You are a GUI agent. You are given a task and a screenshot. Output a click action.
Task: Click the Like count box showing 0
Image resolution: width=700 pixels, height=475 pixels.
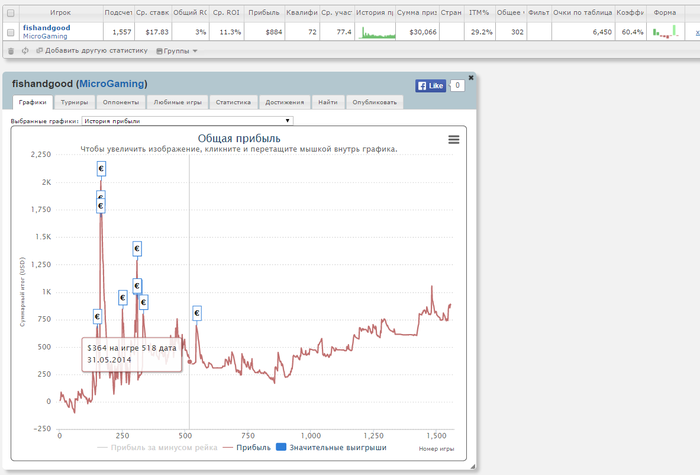pos(457,85)
